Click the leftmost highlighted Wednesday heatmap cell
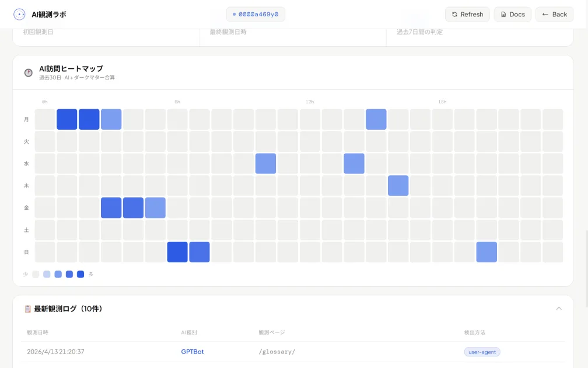The height and width of the screenshot is (368, 588). (265, 164)
